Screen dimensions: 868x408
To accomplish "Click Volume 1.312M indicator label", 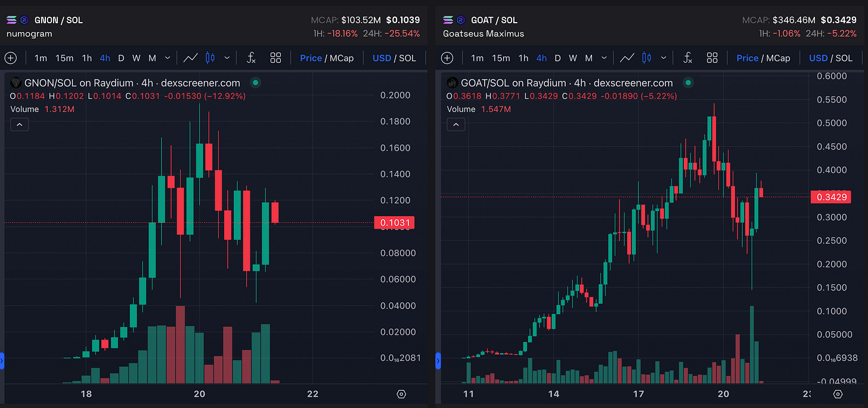I will 41,109.
